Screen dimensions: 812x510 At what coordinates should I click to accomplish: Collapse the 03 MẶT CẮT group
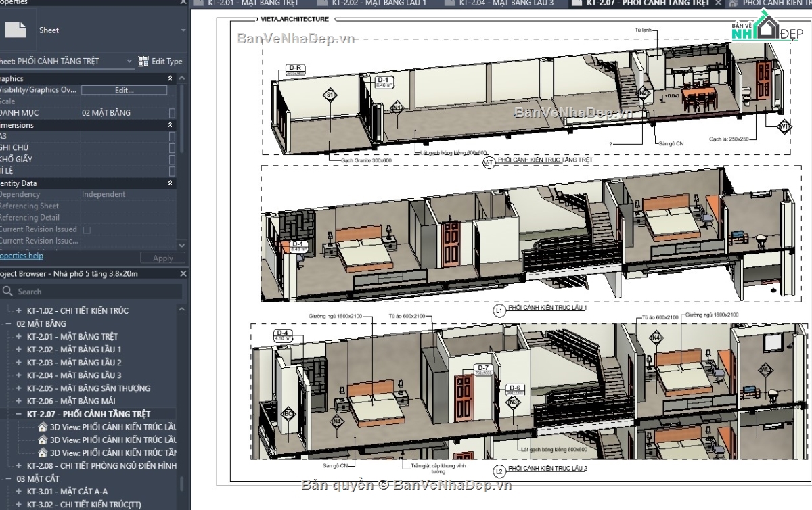[x=9, y=478]
